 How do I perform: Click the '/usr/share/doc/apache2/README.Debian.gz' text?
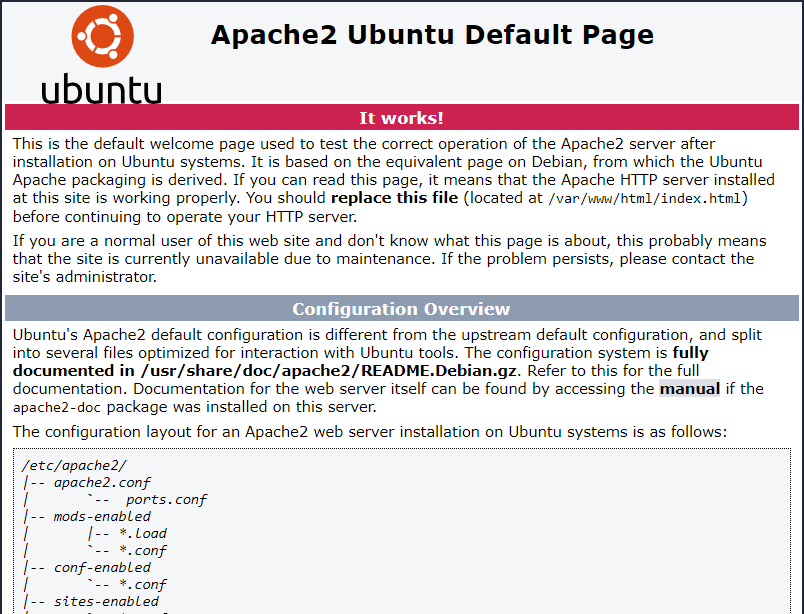328,370
